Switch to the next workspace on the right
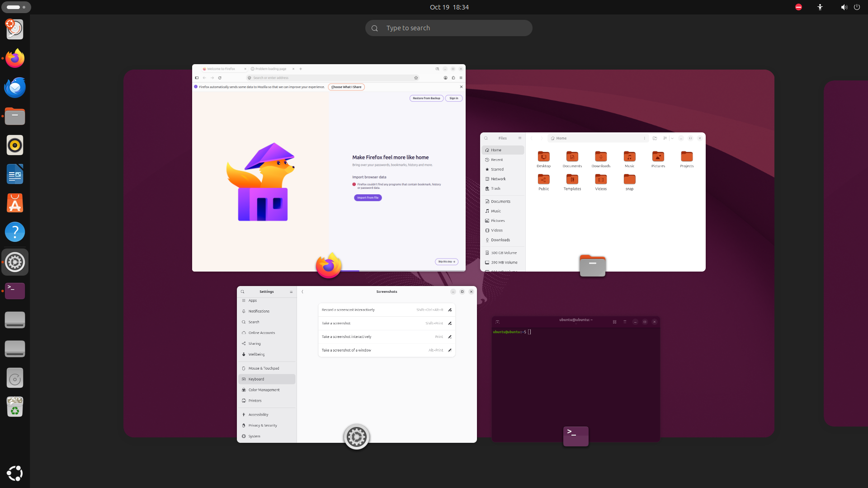This screenshot has height=488, width=868. pyautogui.click(x=845, y=253)
